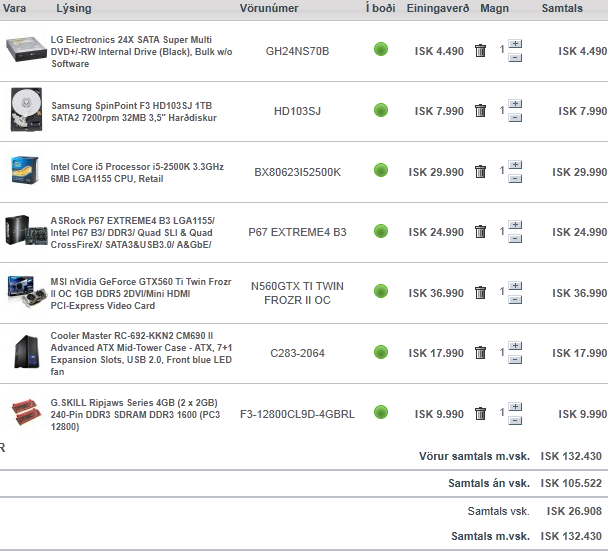Trash the Cooler Master case item
Image resolution: width=612 pixels, height=554 pixels.
click(x=480, y=353)
